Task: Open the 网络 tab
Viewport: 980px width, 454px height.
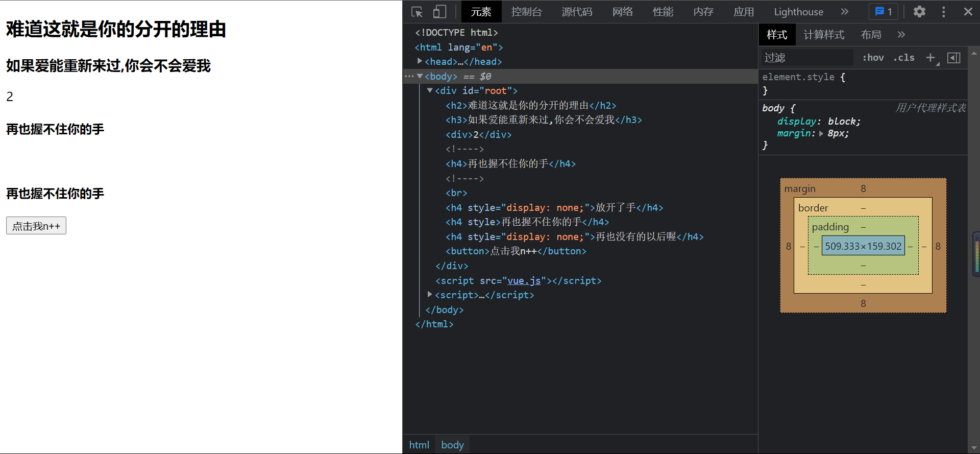Action: 623,12
